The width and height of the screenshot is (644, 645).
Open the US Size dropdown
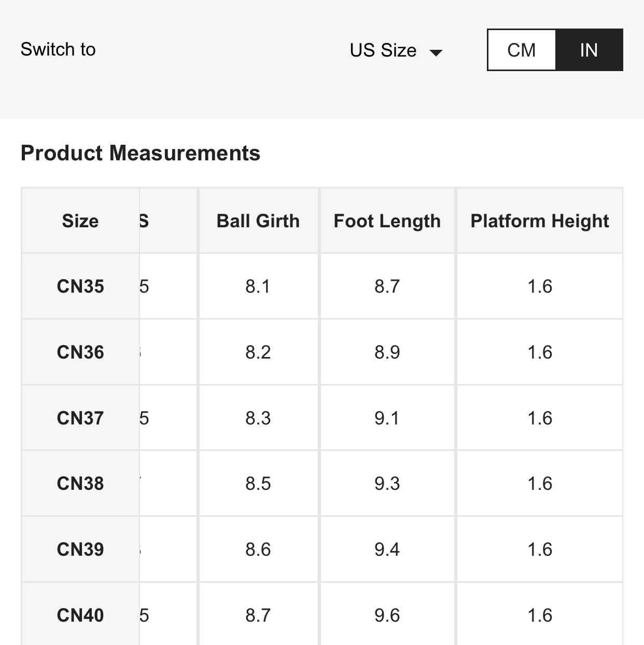(384, 50)
